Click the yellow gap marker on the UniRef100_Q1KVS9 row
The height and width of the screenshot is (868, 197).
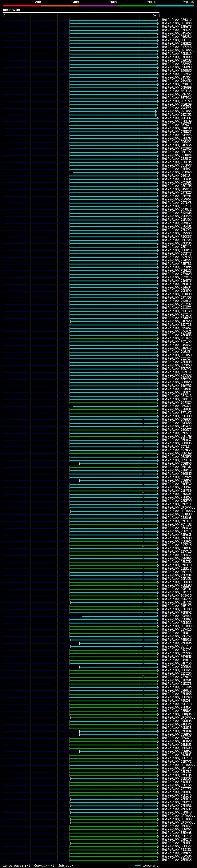point(143,492)
